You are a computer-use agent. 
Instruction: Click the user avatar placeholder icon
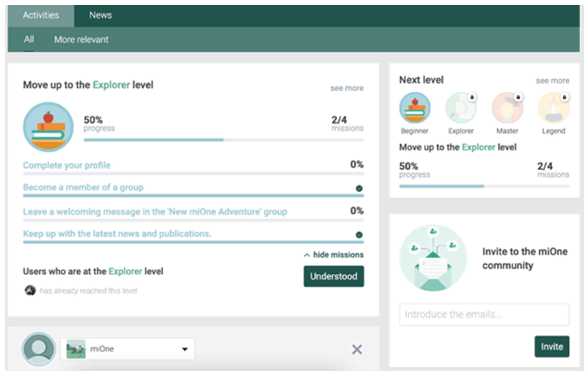(x=39, y=349)
